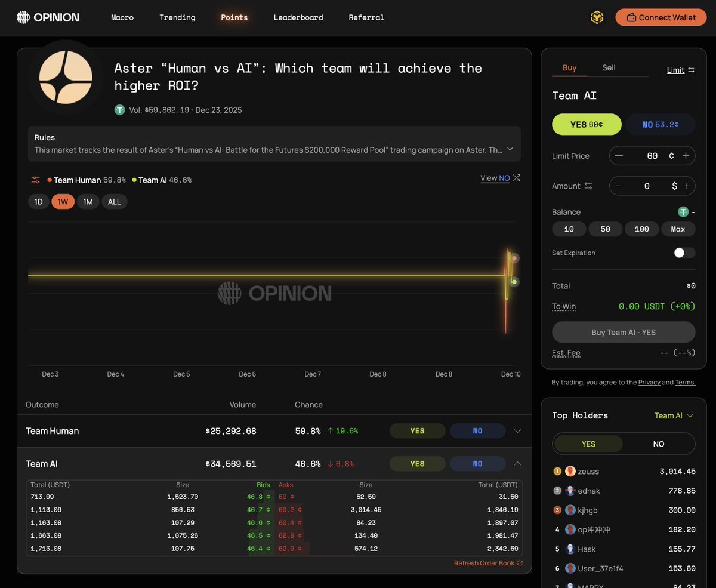
Task: Click the View NO link
Action: click(495, 178)
